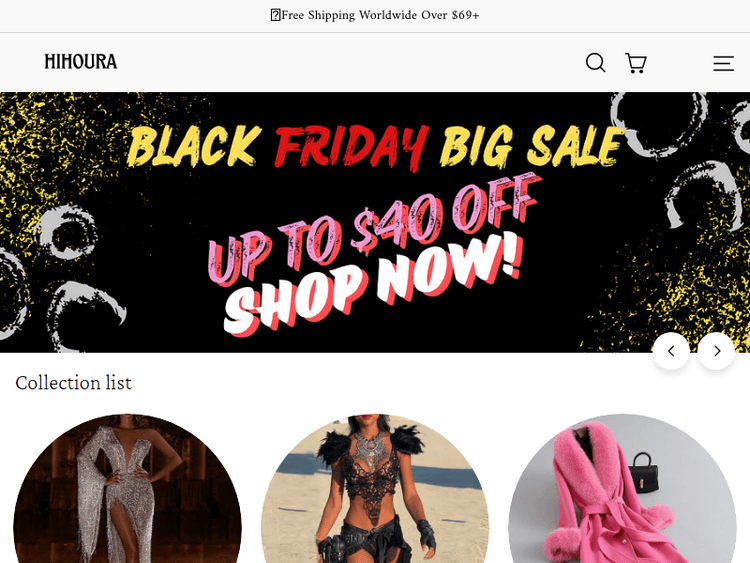750x563 pixels.
Task: Click the HIHOURA store logo
Action: point(81,62)
